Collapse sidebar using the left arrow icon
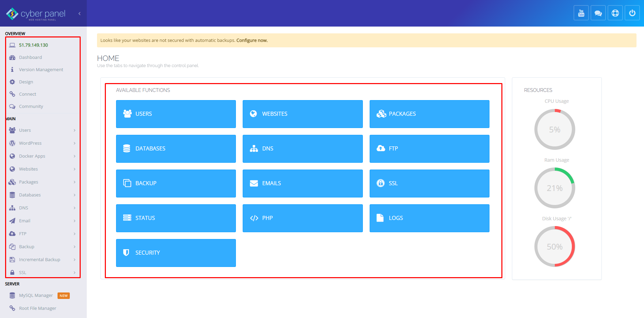 pyautogui.click(x=79, y=14)
